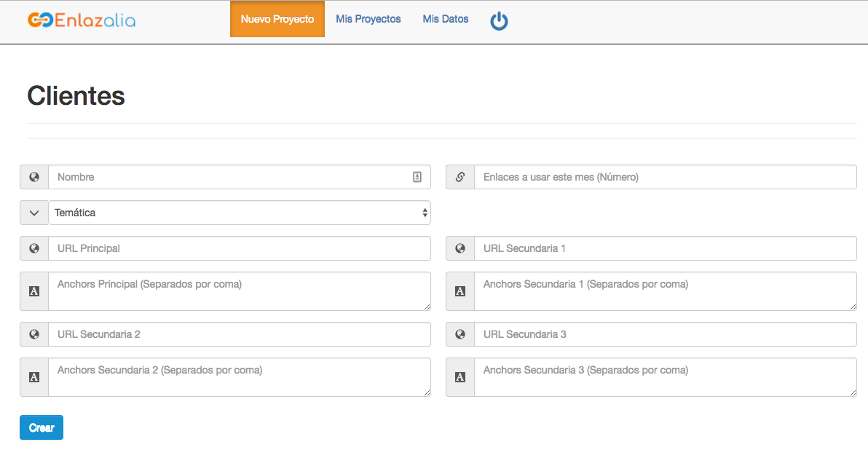This screenshot has width=868, height=450.
Task: Focus the Anchors Secundaria 1 textarea
Action: pyautogui.click(x=666, y=291)
